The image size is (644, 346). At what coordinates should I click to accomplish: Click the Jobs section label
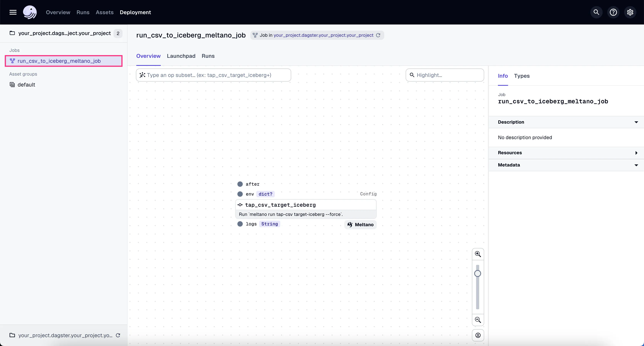(15, 50)
